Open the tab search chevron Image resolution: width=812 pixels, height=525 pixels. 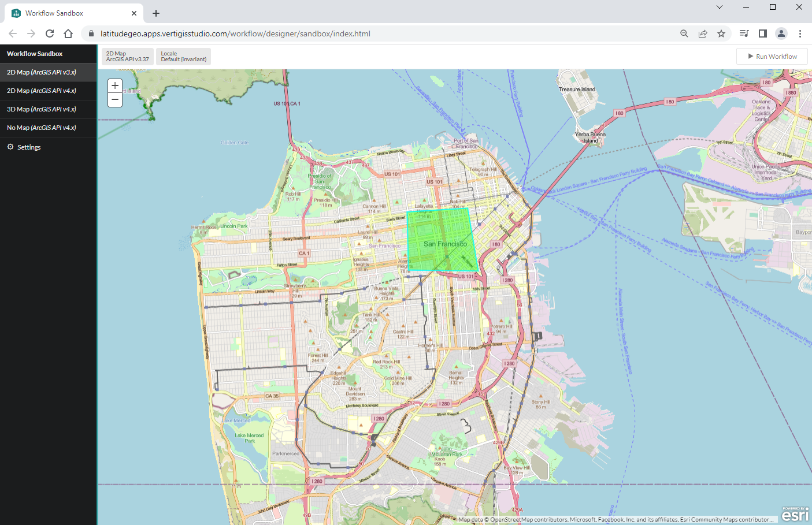coord(720,7)
